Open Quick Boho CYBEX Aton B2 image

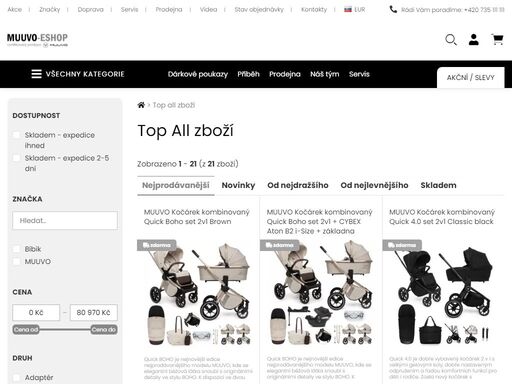pos(321,293)
